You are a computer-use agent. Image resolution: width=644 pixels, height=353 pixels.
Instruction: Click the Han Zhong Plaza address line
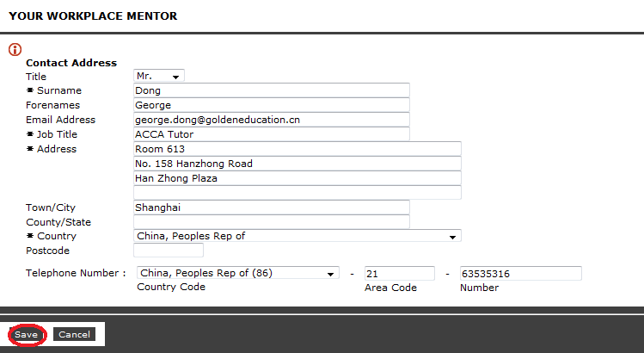click(x=297, y=178)
